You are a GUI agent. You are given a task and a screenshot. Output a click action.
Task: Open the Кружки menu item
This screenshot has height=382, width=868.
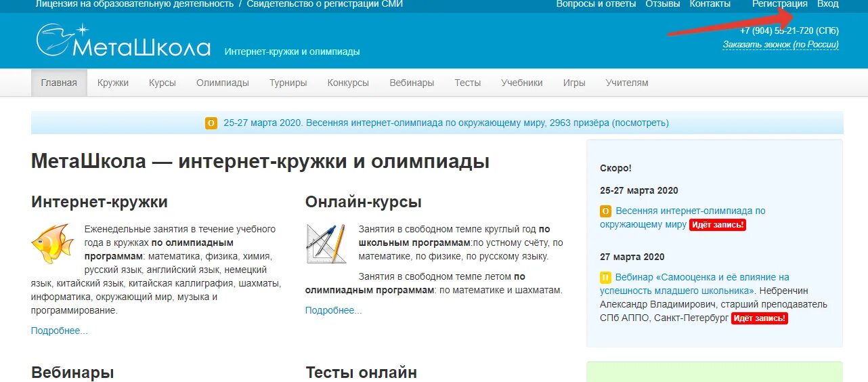pos(113,83)
